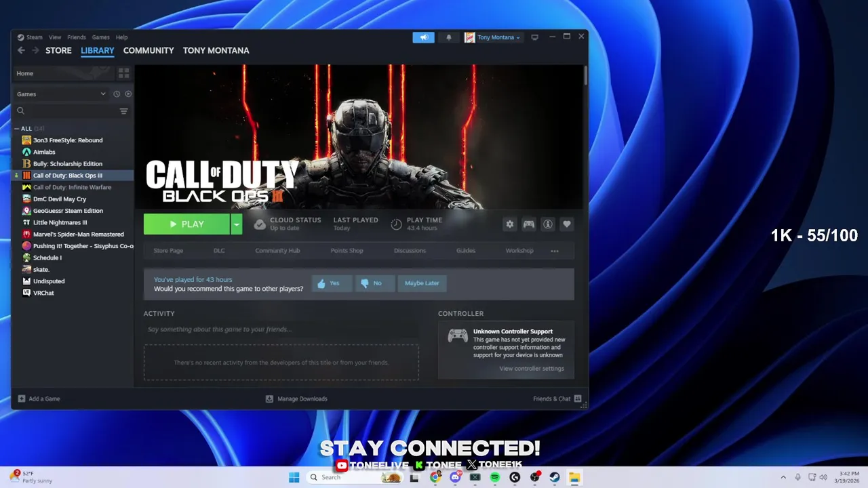The image size is (868, 488).
Task: Open game settings gear icon
Action: tap(509, 224)
